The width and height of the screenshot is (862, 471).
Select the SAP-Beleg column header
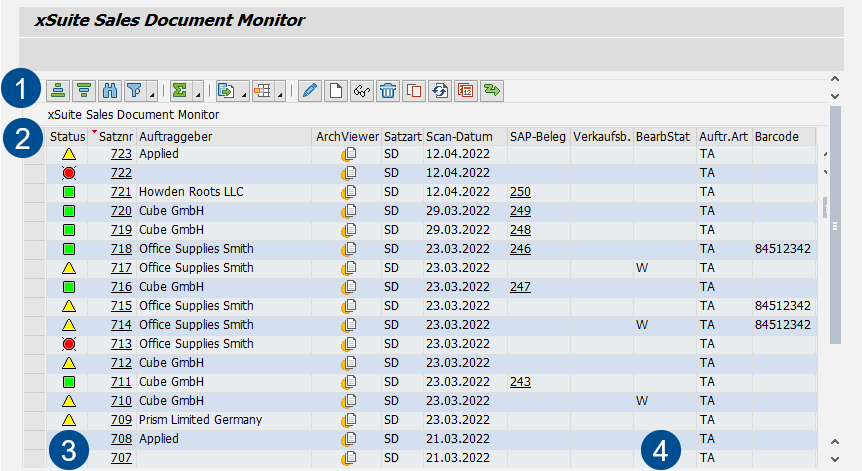click(538, 137)
